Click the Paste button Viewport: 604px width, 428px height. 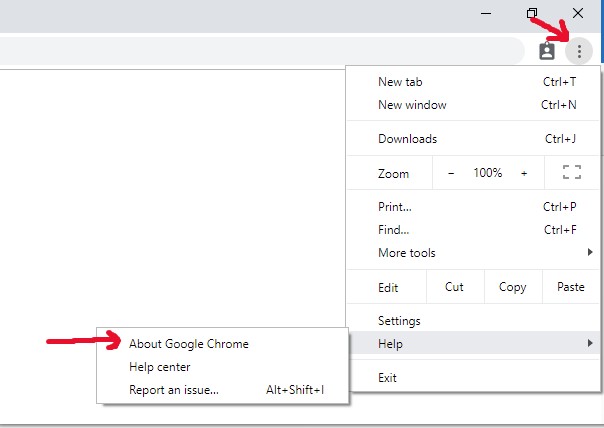point(570,287)
